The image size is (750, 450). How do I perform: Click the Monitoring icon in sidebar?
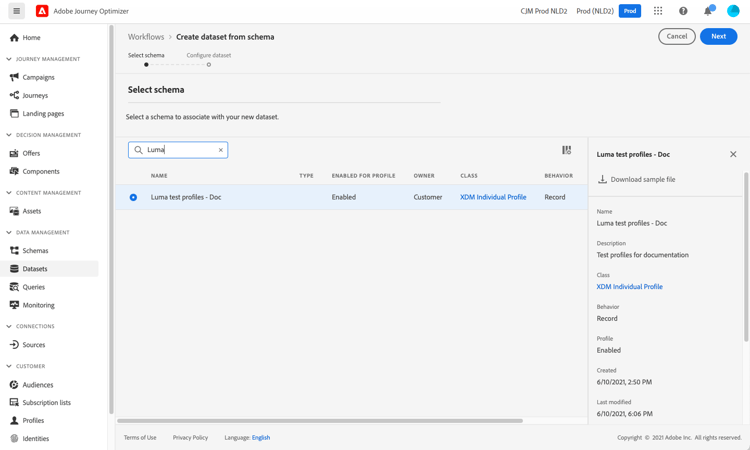14,305
